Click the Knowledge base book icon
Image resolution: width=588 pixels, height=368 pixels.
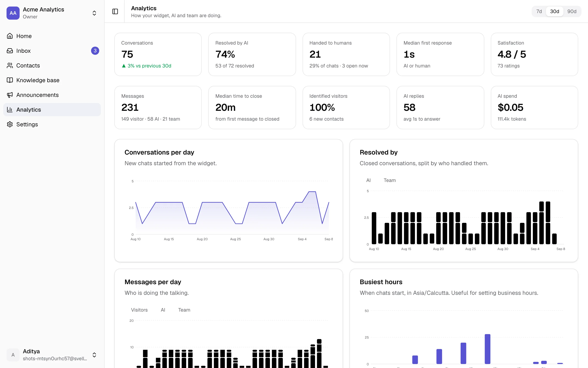click(x=10, y=80)
